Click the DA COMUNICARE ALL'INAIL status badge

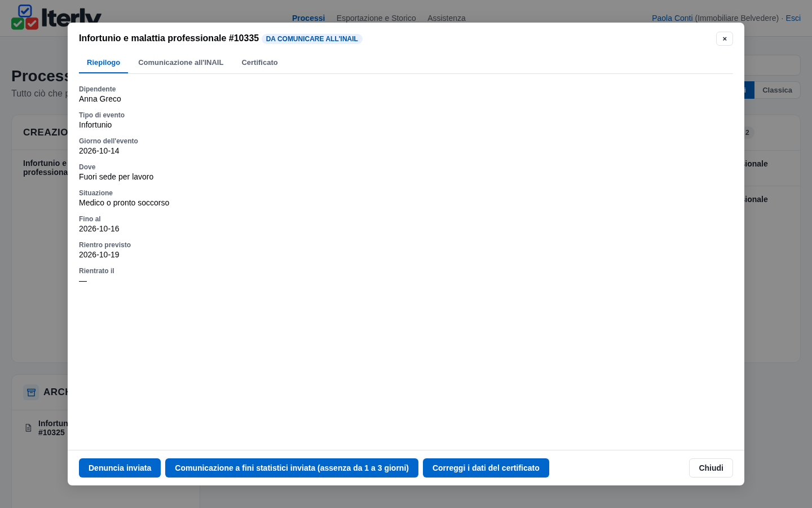(x=312, y=39)
